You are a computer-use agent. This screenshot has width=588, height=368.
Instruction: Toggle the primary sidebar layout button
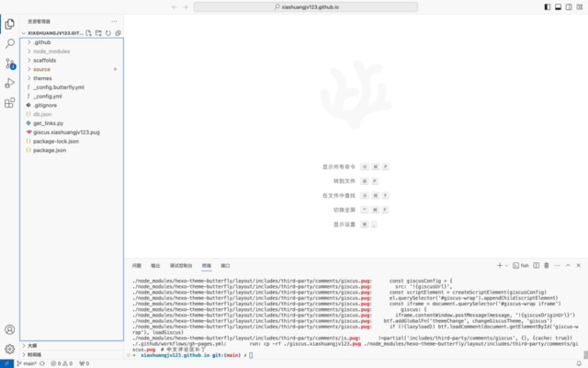coord(549,6)
